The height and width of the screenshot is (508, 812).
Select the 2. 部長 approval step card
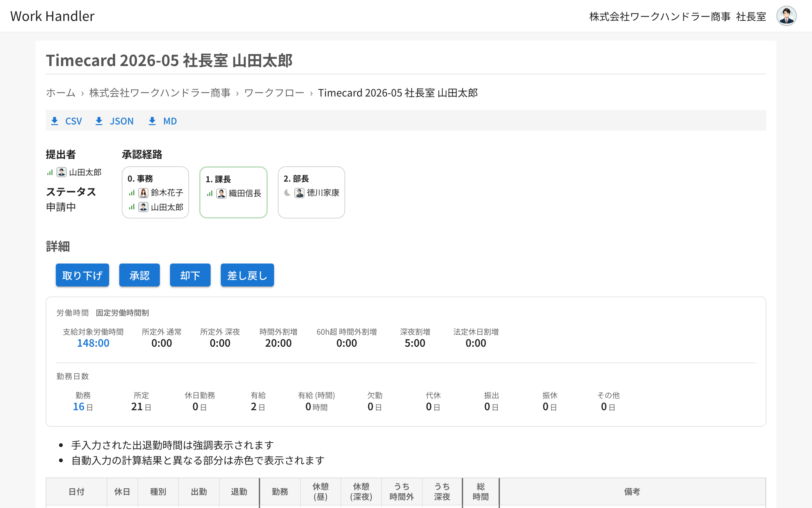pyautogui.click(x=311, y=192)
